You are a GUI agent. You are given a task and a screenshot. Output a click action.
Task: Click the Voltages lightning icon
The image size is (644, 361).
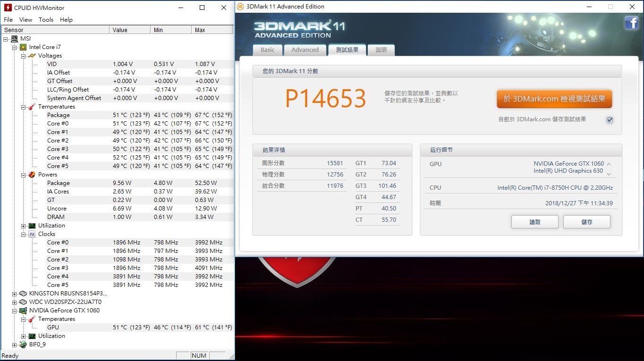pyautogui.click(x=32, y=56)
